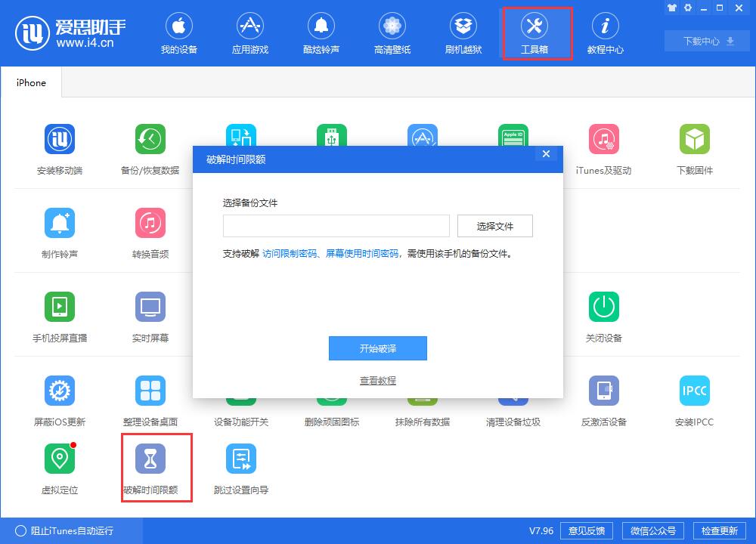756x544 pixels.
Task: Select the 备份/恢复数据 backup tool
Action: pos(150,147)
